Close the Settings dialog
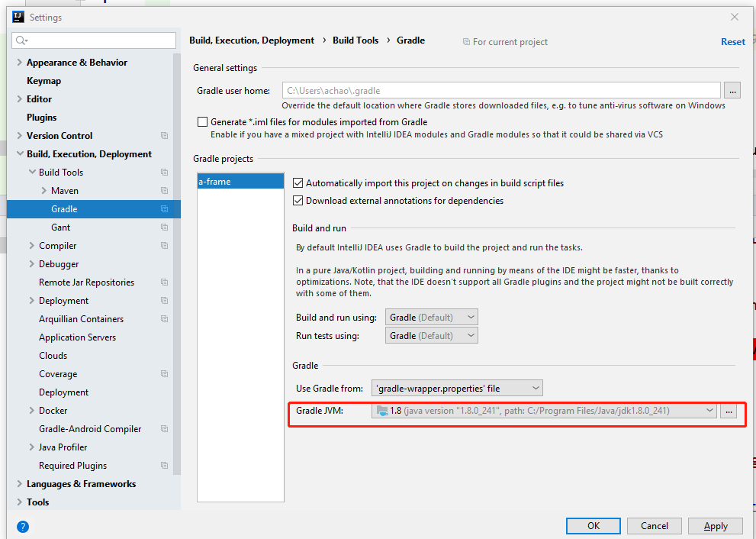 point(735,17)
